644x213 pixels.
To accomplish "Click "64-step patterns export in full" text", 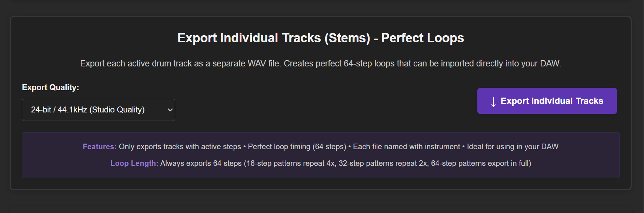I will [480, 163].
